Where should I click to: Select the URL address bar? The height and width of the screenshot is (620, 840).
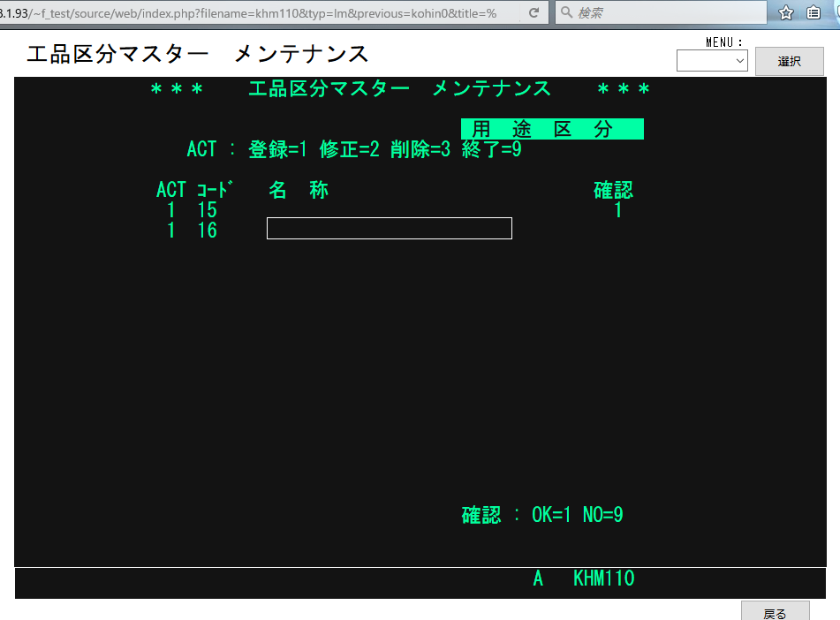pos(256,13)
